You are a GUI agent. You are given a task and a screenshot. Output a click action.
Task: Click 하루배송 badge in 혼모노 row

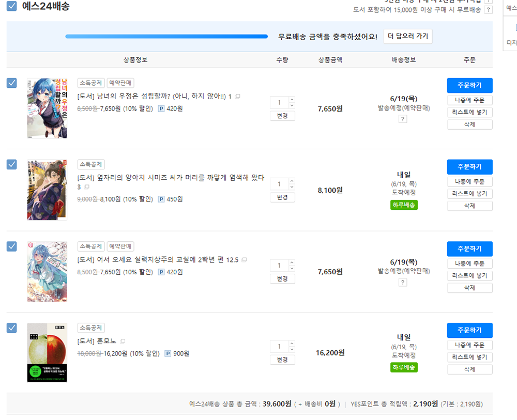(x=404, y=367)
